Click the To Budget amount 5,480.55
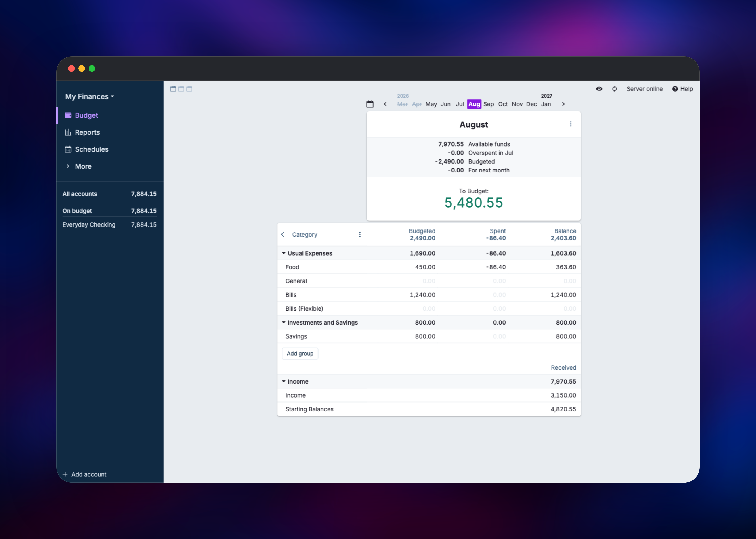Screen dimensions: 756x539 coord(474,203)
